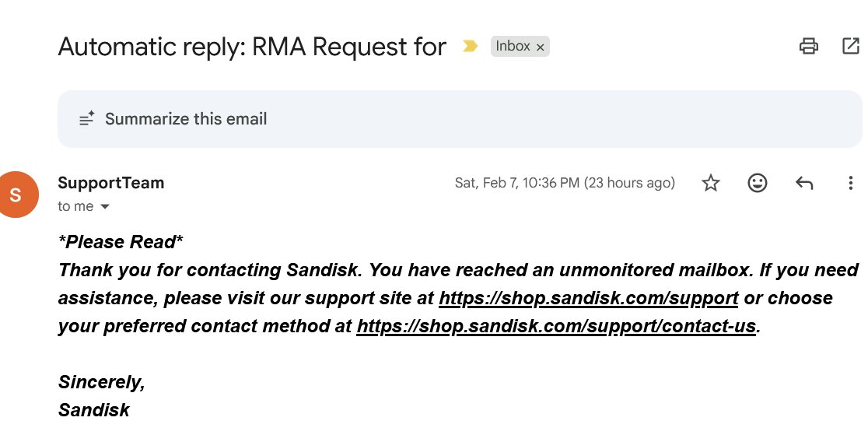Toggle the yellow importance marker
Image resolution: width=868 pixels, height=442 pixels.
(x=470, y=46)
